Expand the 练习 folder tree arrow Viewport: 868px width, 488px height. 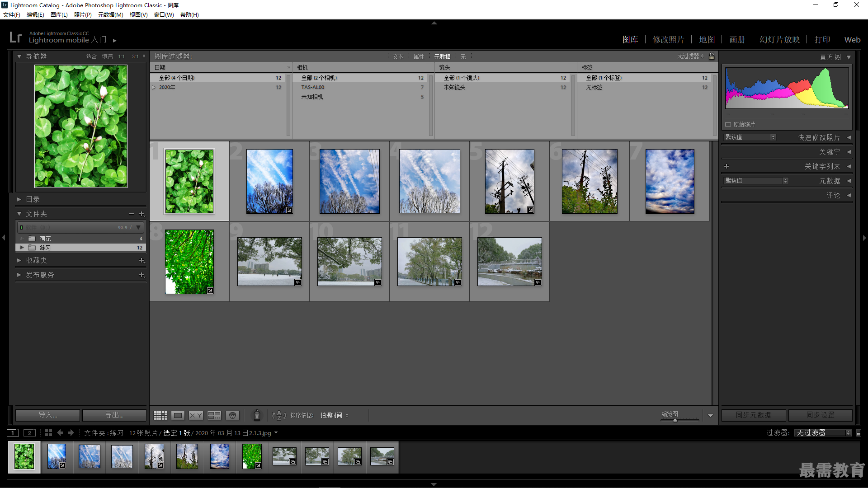[22, 248]
